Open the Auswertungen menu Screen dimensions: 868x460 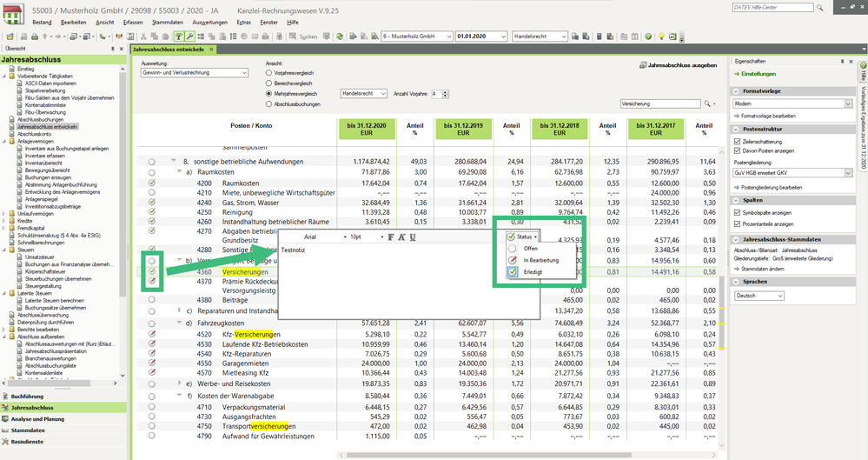209,22
